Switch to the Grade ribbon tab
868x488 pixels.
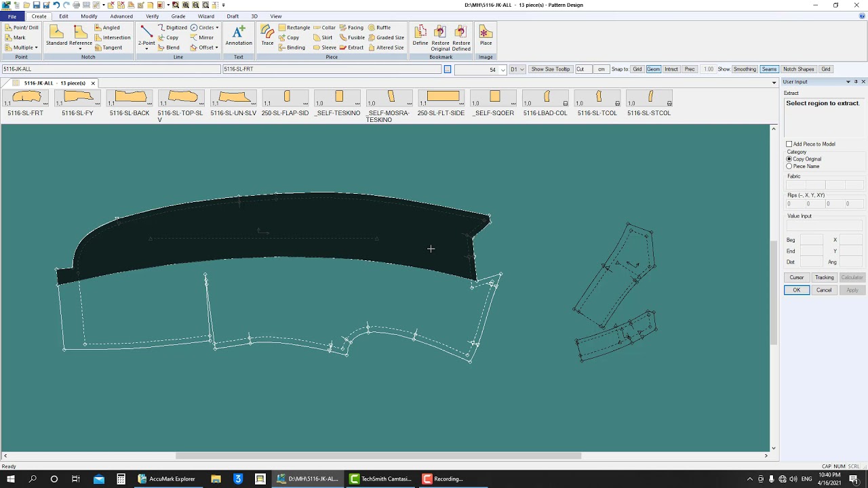click(x=178, y=16)
